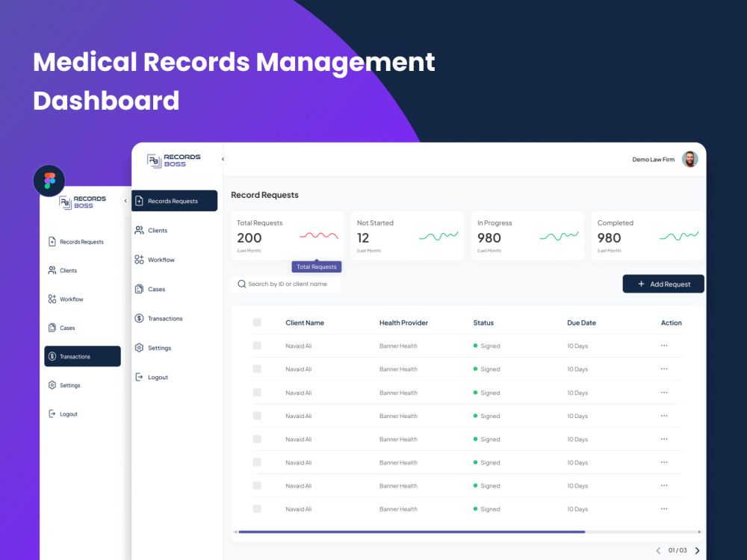The height and width of the screenshot is (560, 747).
Task: Click the Add Request button
Action: click(663, 284)
